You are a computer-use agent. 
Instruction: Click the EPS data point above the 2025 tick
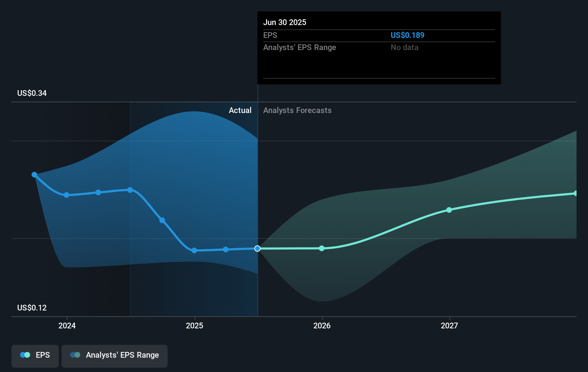pyautogui.click(x=194, y=250)
